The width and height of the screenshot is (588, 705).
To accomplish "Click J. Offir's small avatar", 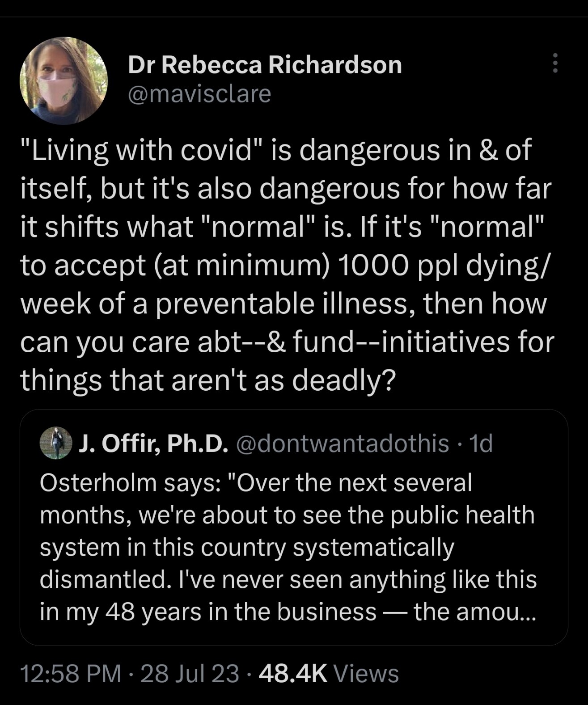I will 55,443.
